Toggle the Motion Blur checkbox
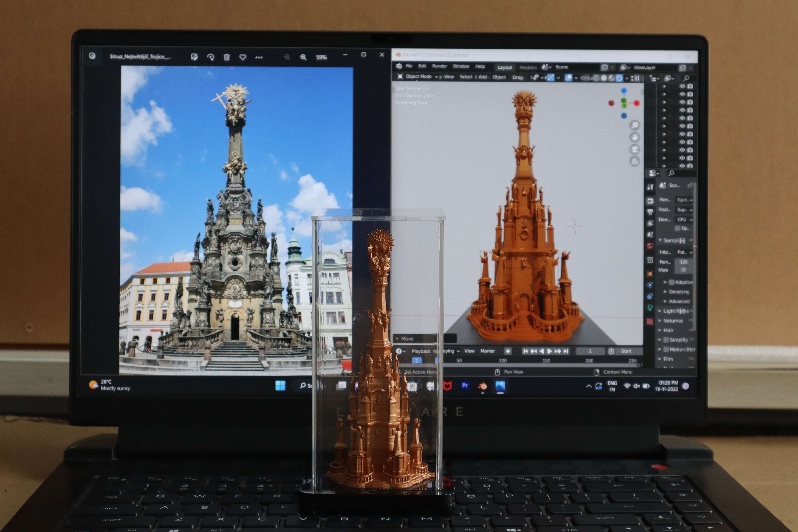This screenshot has width=798, height=532. pyautogui.click(x=666, y=350)
